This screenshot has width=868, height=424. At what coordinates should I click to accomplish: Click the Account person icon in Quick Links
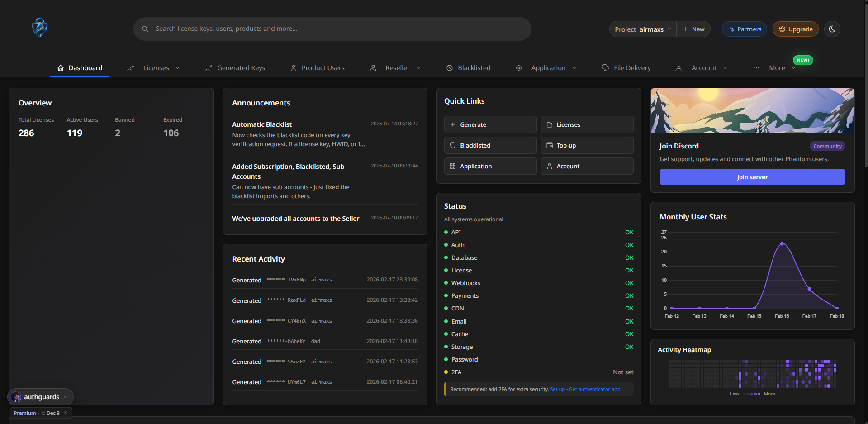pos(550,166)
